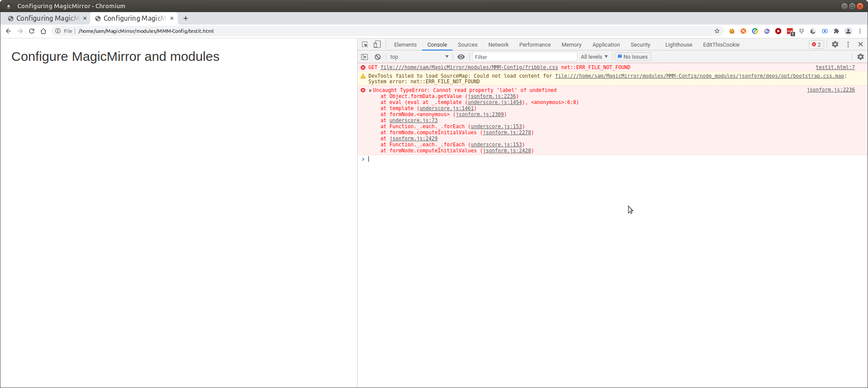
Task: Open jsonform.js:2309 link in stack trace
Action: pyautogui.click(x=480, y=114)
